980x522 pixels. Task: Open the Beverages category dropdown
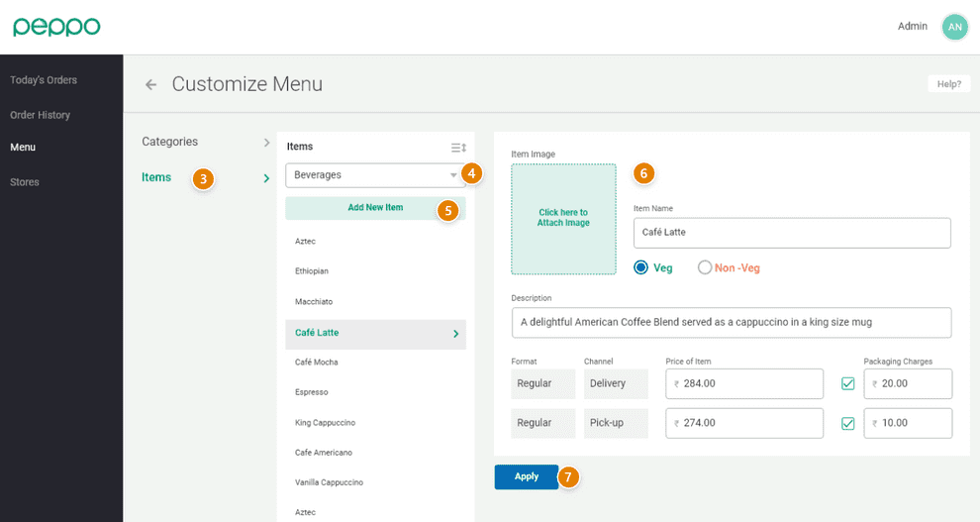click(x=374, y=175)
